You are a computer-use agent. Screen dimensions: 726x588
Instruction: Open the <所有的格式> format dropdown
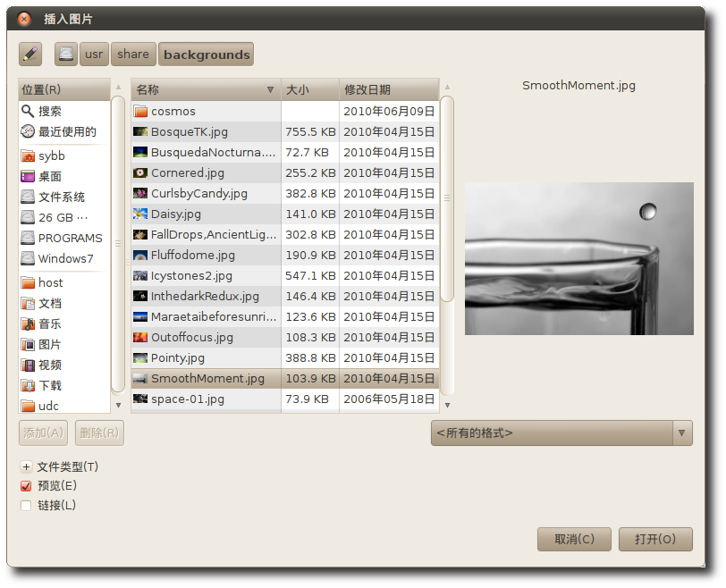(x=561, y=433)
